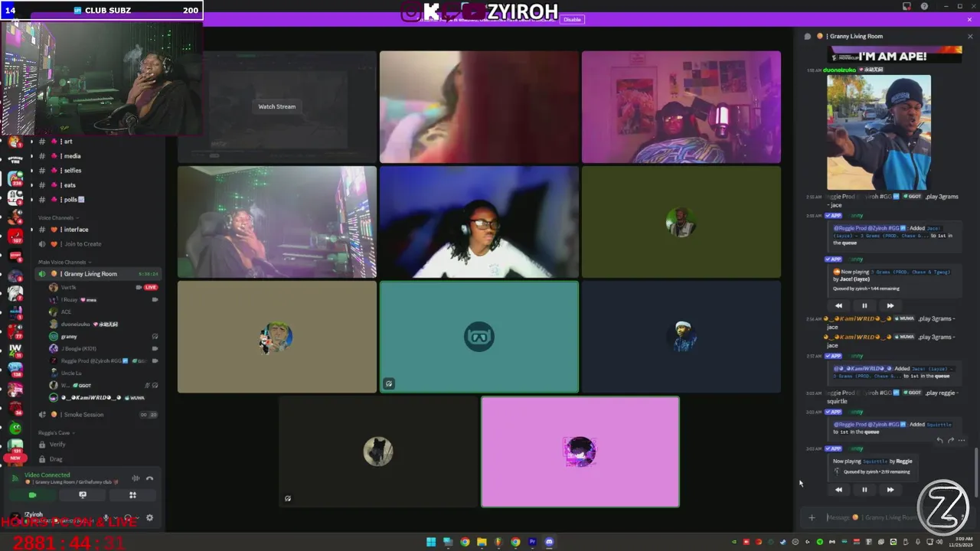Select the Granny Living Room voice channel

click(97, 274)
